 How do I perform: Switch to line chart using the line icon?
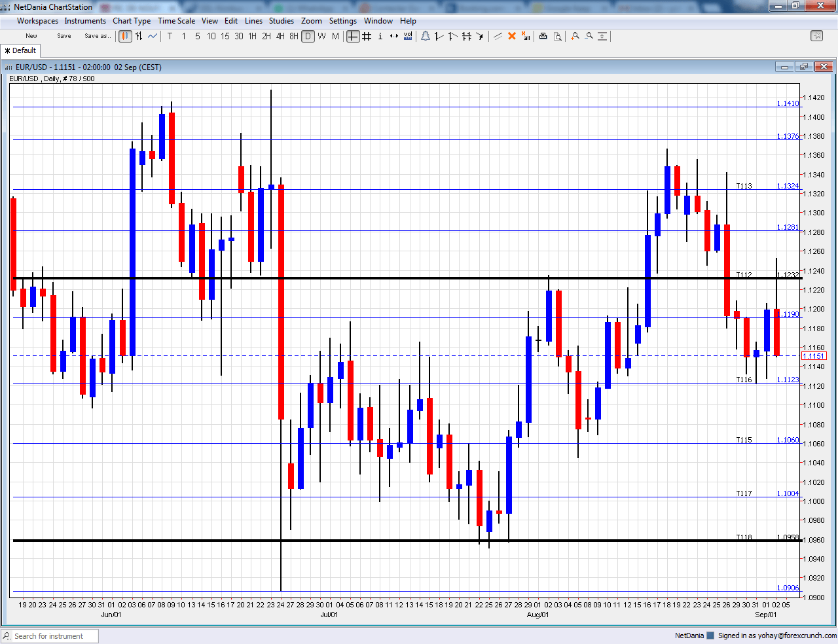(x=153, y=36)
